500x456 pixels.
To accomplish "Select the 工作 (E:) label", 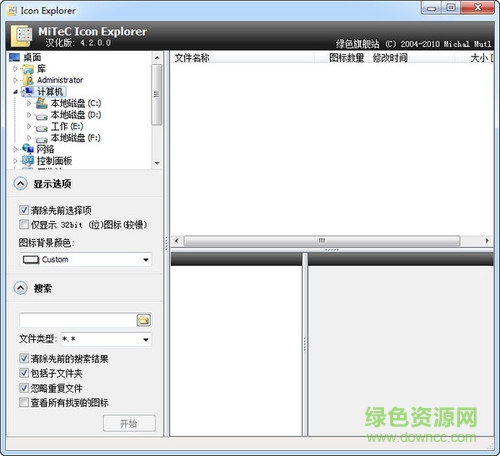I will 67,126.
